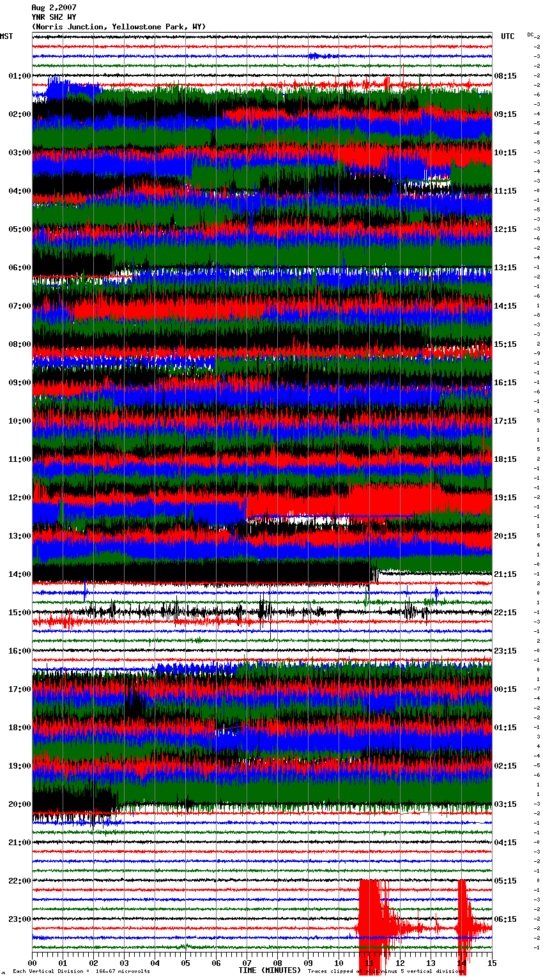Select the station code "YNR SHZ WY"
Screen dimensions: 543x980
[x=54, y=17]
